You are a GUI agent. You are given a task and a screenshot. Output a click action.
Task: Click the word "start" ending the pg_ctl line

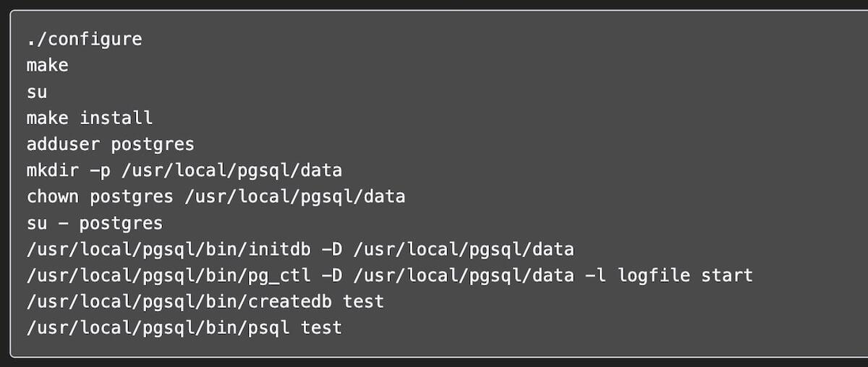tap(727, 275)
